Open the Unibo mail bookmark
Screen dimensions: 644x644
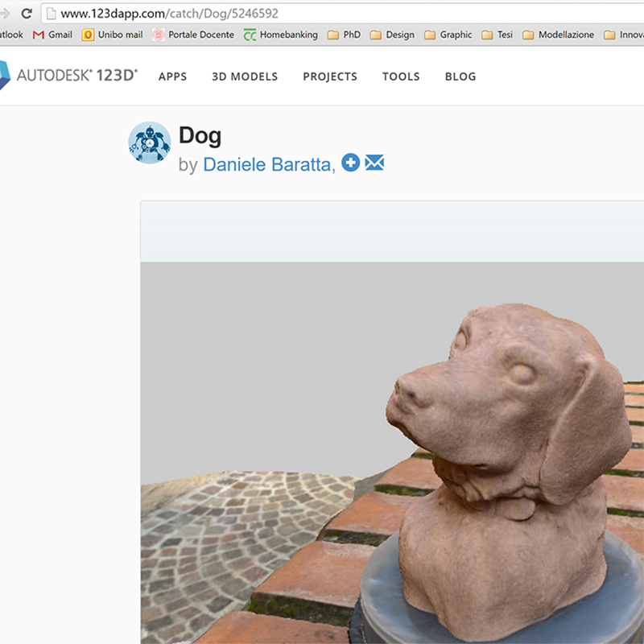pos(113,35)
